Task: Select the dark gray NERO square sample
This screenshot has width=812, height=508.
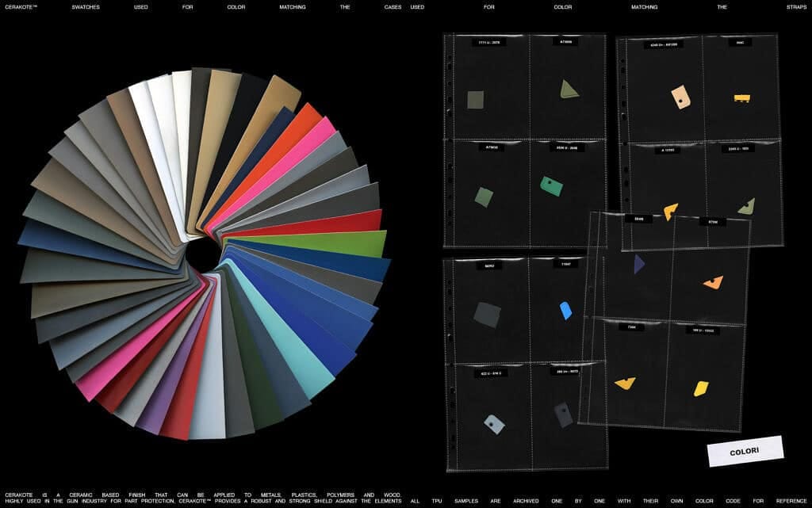Action: (x=487, y=314)
